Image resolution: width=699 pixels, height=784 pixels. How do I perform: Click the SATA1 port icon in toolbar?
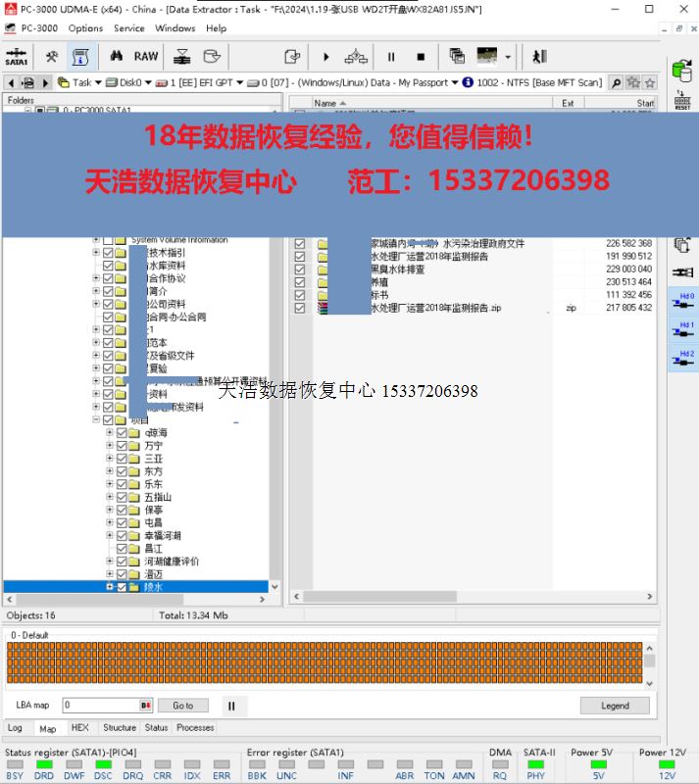[17, 57]
